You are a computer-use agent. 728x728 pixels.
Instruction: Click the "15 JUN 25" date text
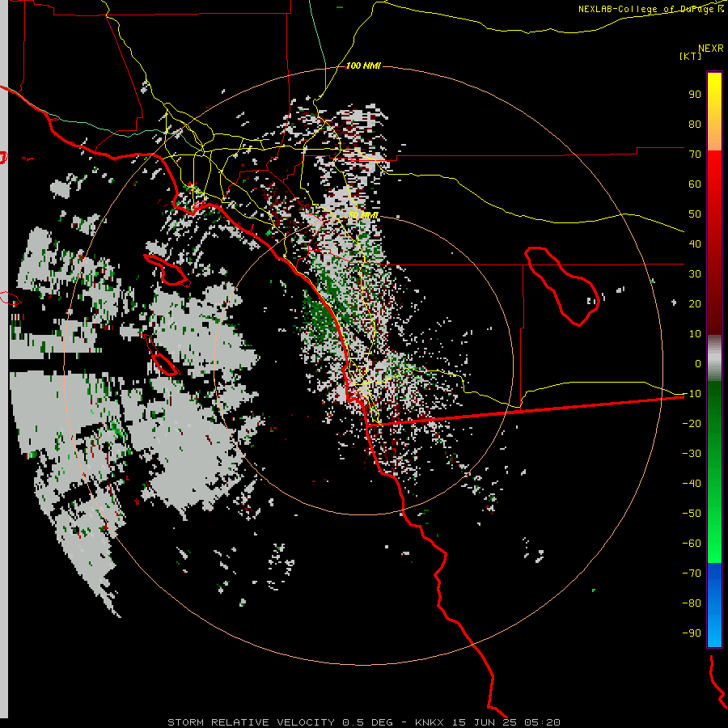coord(484,722)
